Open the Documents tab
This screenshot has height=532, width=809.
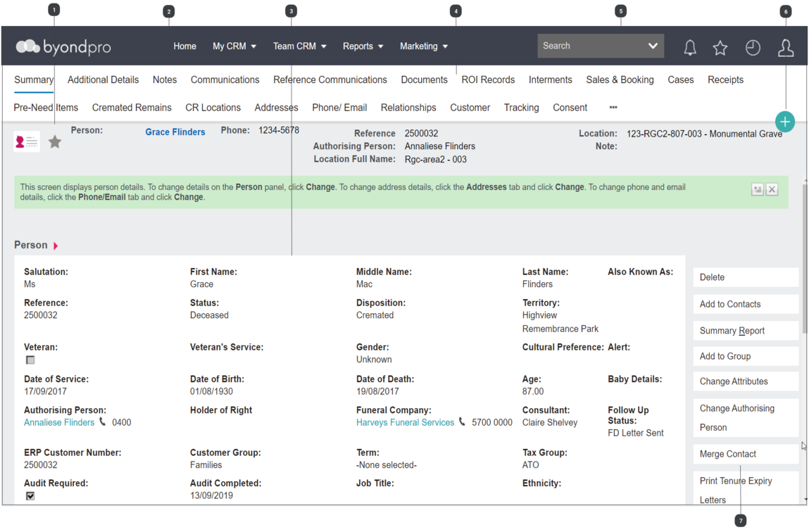[x=424, y=80]
